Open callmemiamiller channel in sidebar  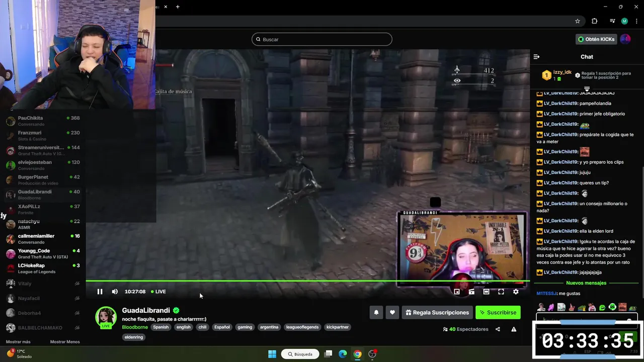click(x=43, y=239)
